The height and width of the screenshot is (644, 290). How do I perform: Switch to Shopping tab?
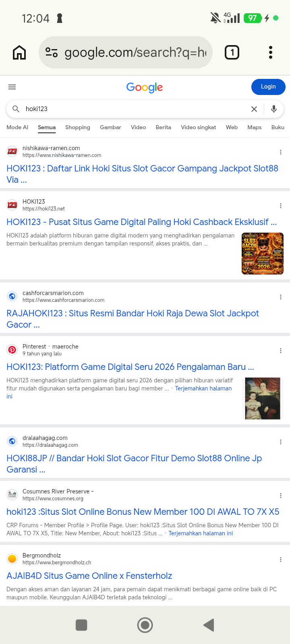click(x=78, y=127)
